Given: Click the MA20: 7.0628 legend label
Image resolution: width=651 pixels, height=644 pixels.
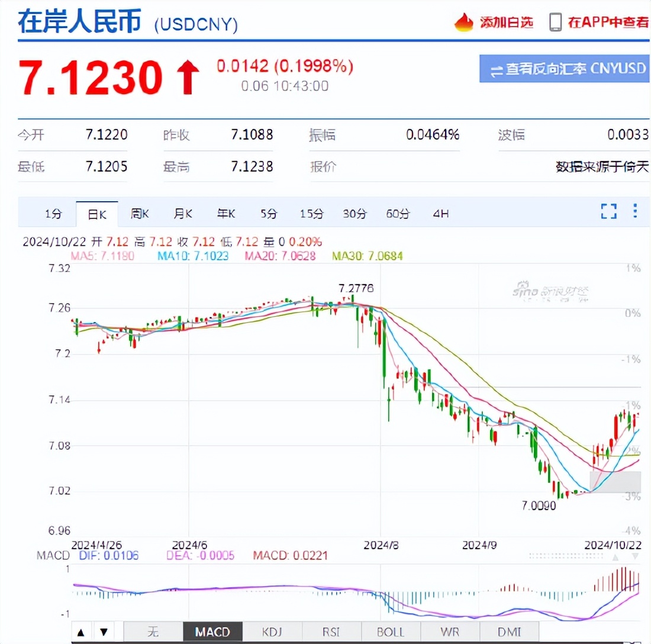Looking at the screenshot, I should 281,256.
